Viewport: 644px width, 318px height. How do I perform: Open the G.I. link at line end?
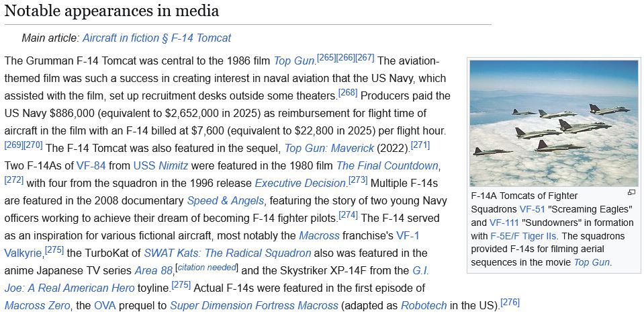pos(420,271)
